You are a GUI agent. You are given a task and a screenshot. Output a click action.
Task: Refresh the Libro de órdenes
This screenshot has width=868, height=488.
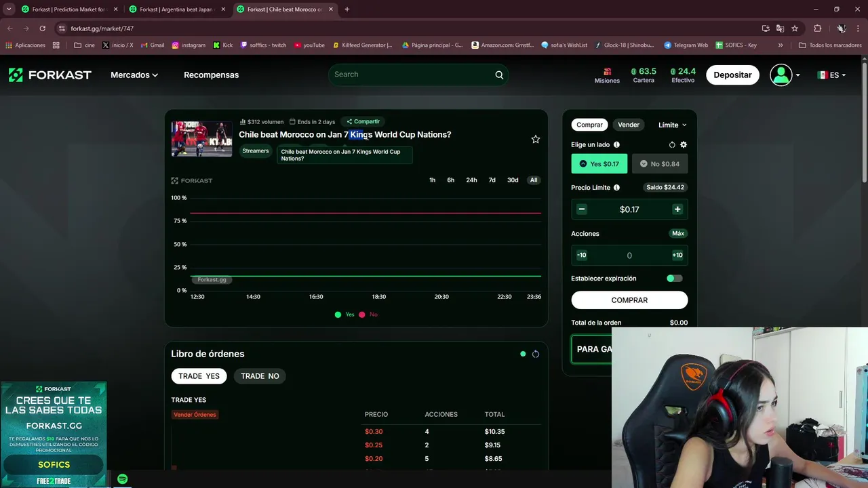coord(536,354)
